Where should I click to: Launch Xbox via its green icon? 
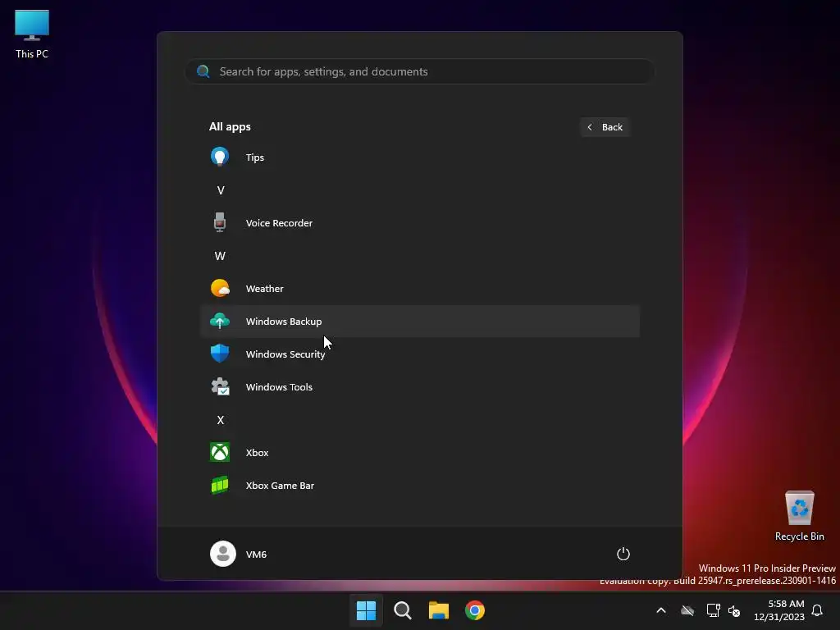click(220, 452)
